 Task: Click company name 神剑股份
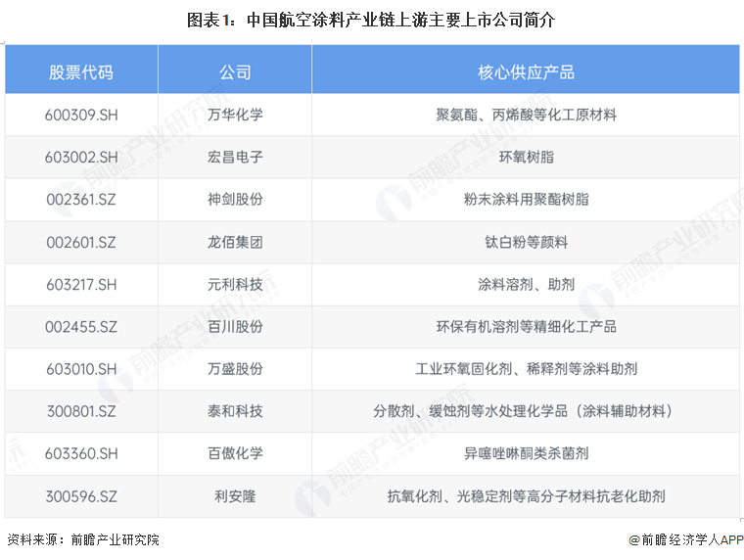(235, 199)
